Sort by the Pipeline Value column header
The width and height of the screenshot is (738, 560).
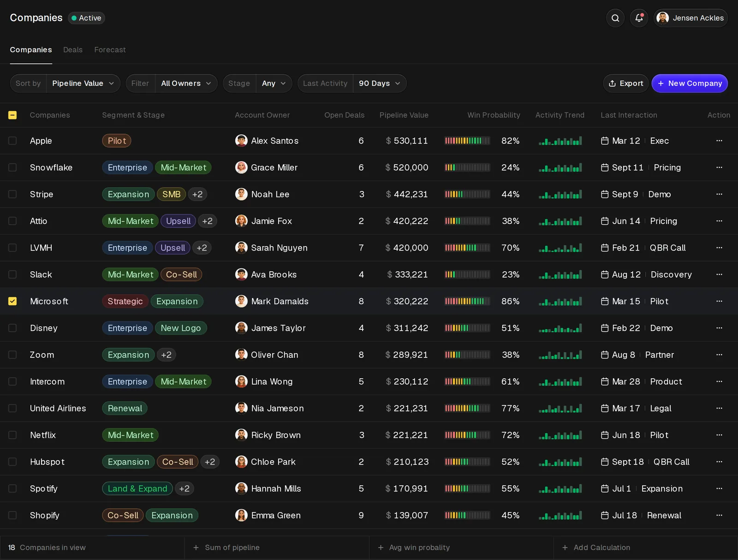click(404, 115)
